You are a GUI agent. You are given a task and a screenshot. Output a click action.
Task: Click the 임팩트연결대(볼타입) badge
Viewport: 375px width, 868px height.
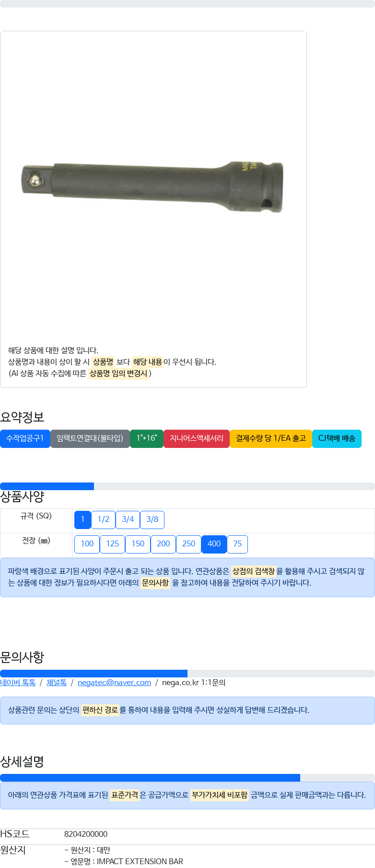coord(90,438)
